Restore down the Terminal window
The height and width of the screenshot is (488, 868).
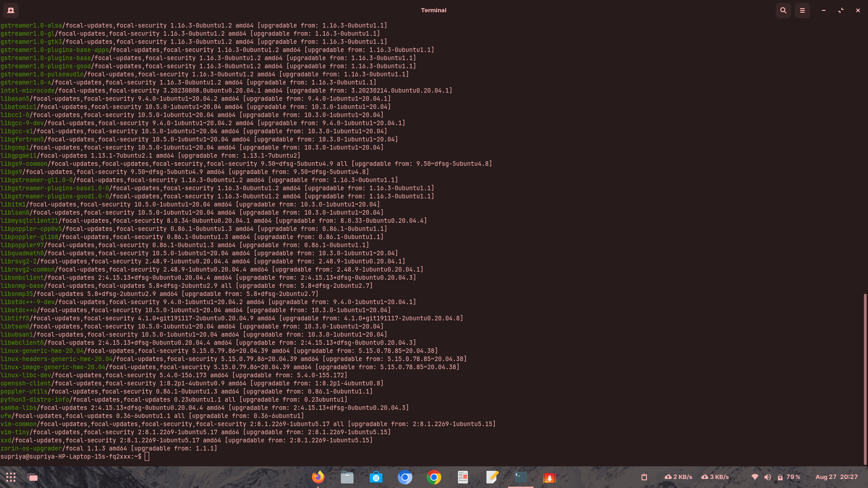pyautogui.click(x=841, y=10)
